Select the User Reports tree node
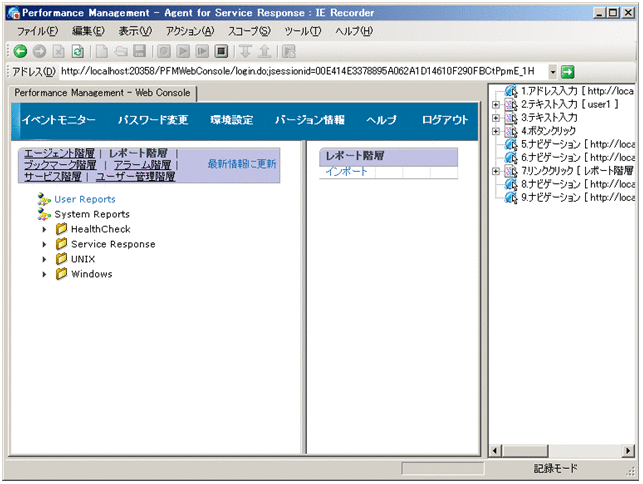This screenshot has width=643, height=484. (x=85, y=199)
